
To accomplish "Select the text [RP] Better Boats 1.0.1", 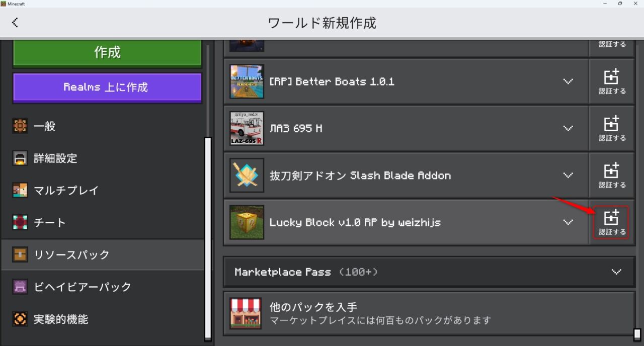I will 332,81.
